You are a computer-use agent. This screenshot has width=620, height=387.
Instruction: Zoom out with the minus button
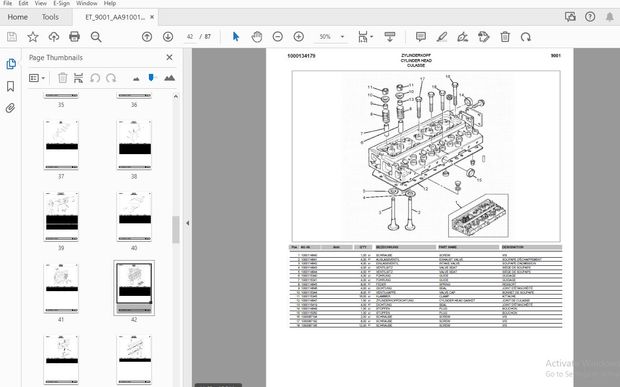[278, 37]
